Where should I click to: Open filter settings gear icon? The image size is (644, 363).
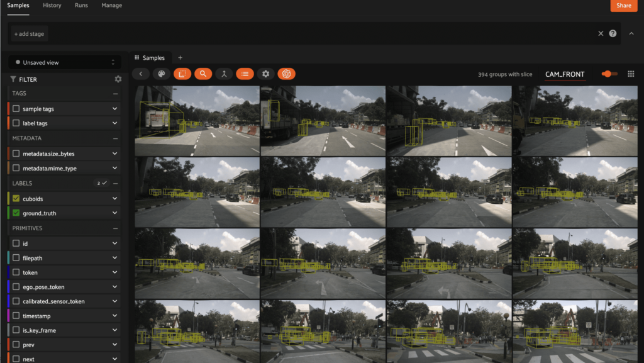point(118,79)
